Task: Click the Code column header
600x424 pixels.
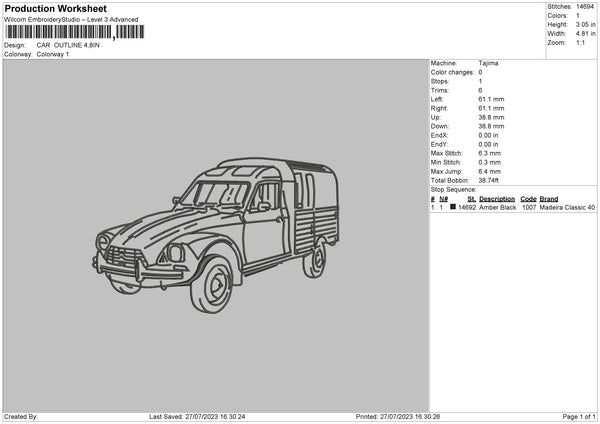Action: pyautogui.click(x=528, y=199)
